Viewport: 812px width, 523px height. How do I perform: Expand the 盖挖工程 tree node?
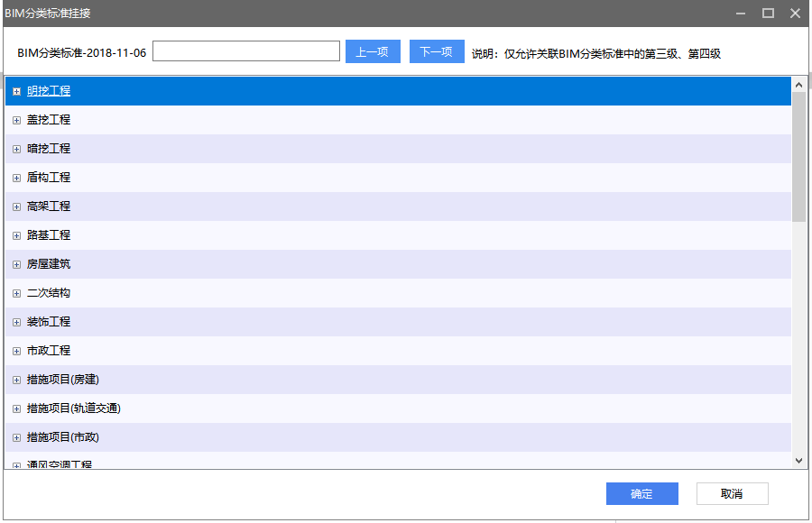click(x=16, y=120)
